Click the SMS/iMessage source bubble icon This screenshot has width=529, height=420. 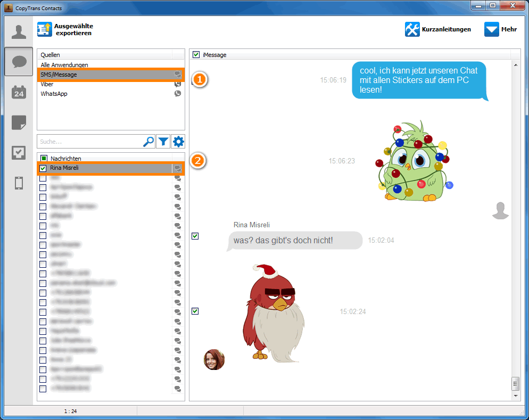(177, 75)
